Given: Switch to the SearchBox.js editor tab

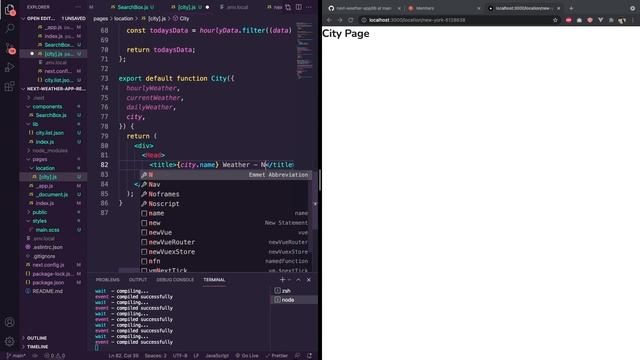Looking at the screenshot, I should tap(133, 7).
